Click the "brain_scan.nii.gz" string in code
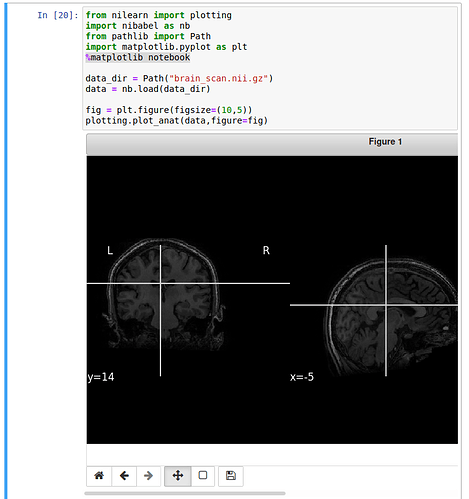Screen dimensions: 469x499 point(218,78)
